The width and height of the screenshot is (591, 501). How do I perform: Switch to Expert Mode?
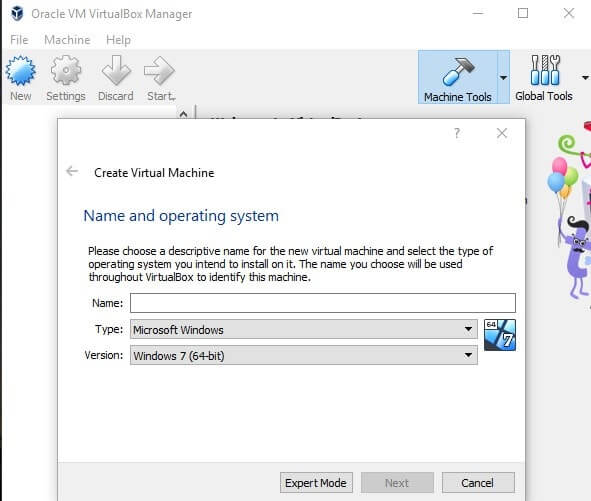tap(316, 483)
